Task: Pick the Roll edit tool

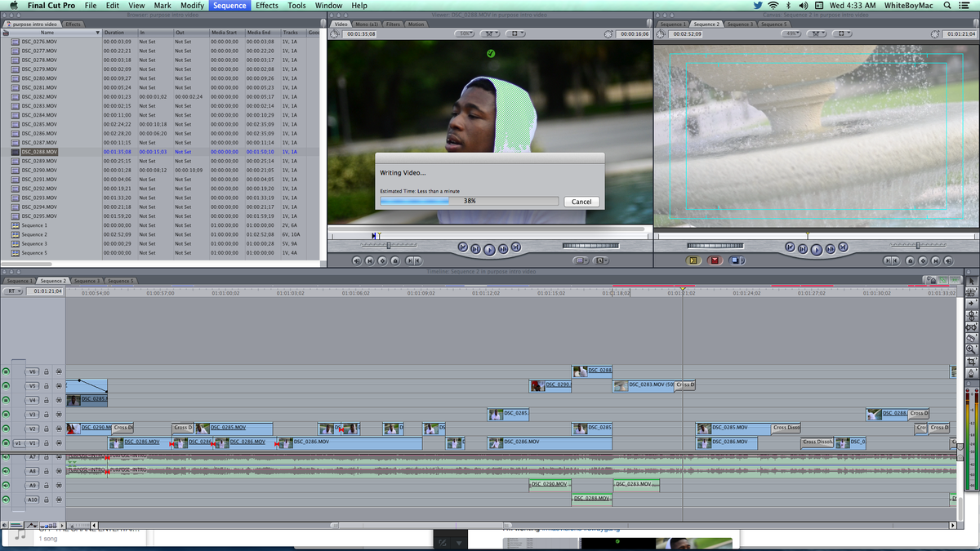Action: pos(972,315)
